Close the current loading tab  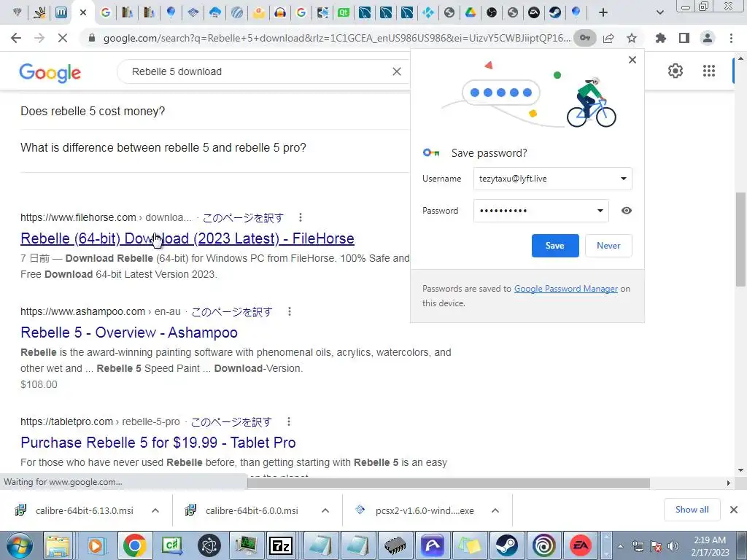pyautogui.click(x=83, y=13)
